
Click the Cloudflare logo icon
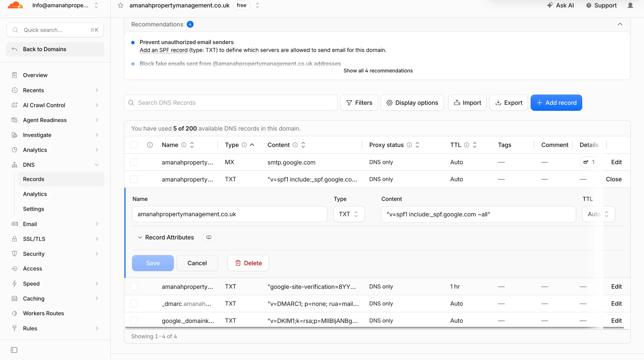15,5
